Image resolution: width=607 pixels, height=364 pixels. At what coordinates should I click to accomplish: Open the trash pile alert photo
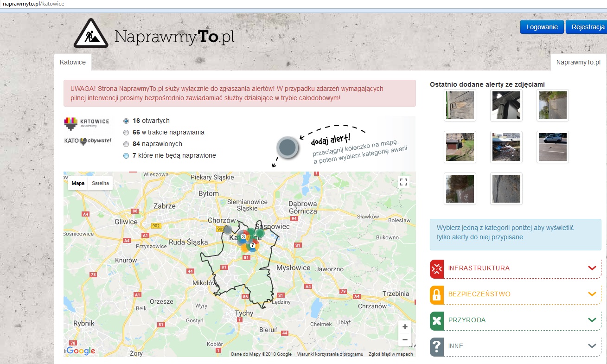click(506, 147)
